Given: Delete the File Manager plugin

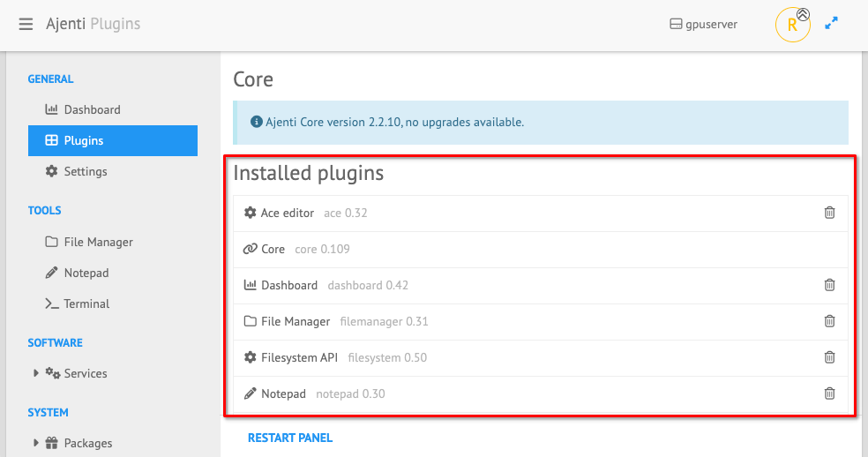Looking at the screenshot, I should click(829, 321).
